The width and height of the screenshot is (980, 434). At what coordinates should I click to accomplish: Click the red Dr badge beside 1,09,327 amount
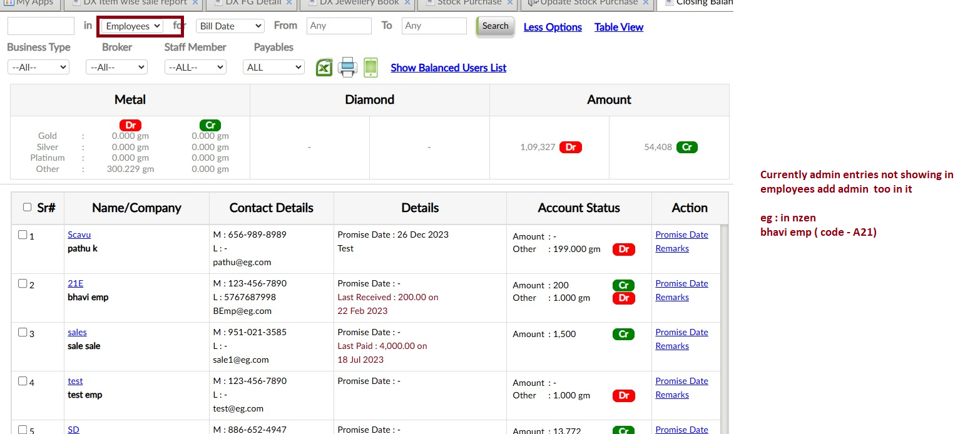[x=570, y=148]
